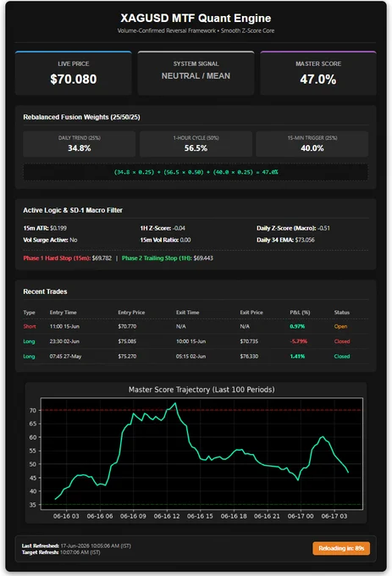Screen dimensions: 392x576
Task: Select the Live Price $70.080 card
Action: pos(74,73)
